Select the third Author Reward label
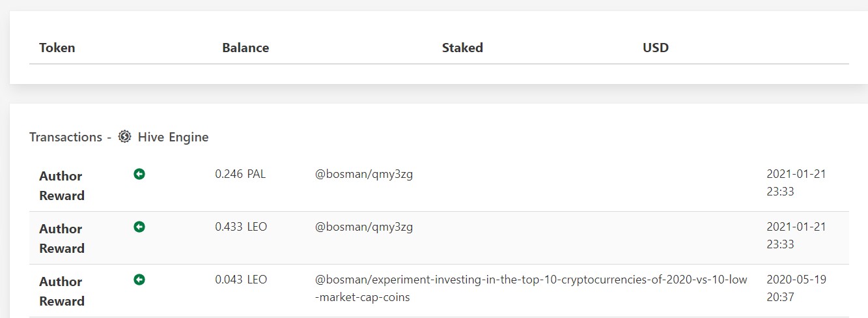This screenshot has width=868, height=318. tap(62, 291)
